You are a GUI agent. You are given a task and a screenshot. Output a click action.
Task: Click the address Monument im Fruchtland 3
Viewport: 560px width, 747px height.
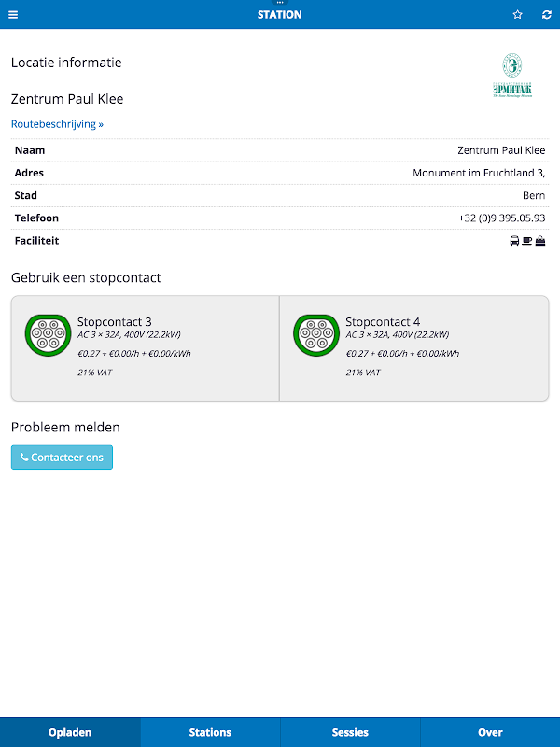tap(479, 173)
